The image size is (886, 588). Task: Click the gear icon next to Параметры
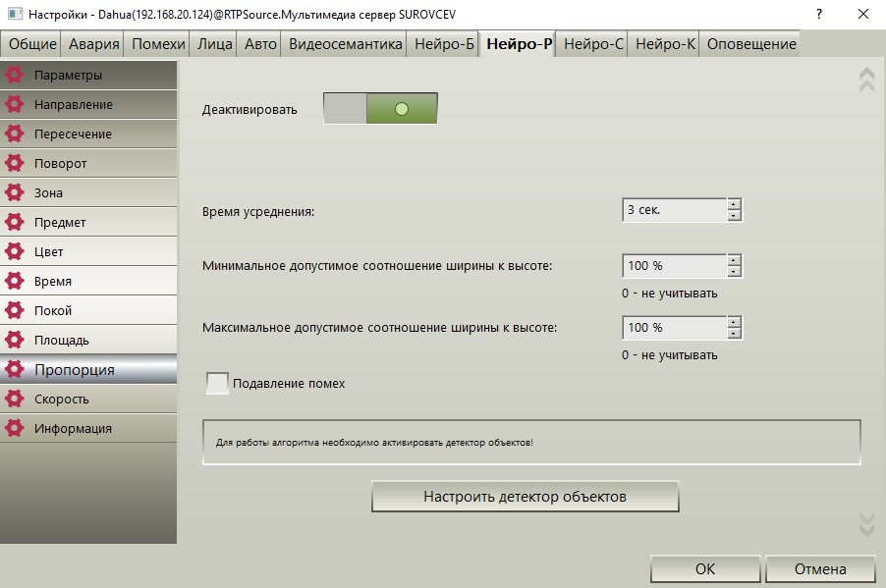tap(14, 75)
